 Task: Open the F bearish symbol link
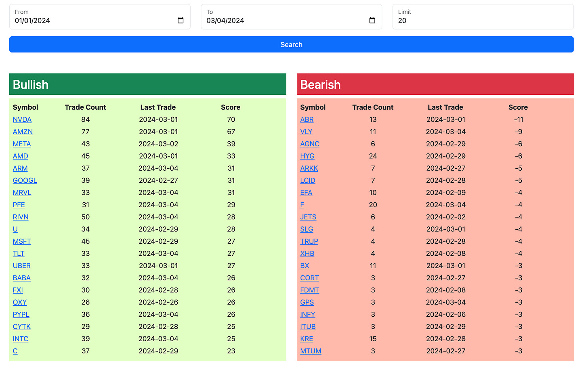(x=302, y=205)
